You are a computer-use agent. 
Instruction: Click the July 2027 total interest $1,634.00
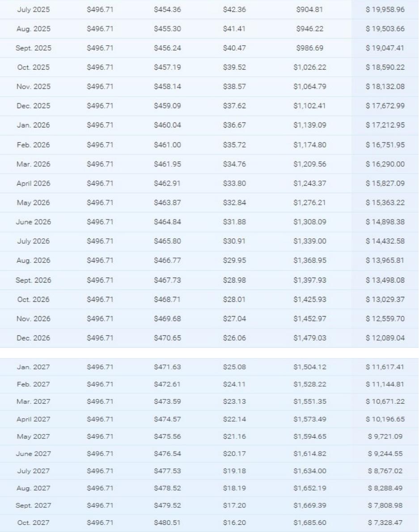pyautogui.click(x=310, y=471)
